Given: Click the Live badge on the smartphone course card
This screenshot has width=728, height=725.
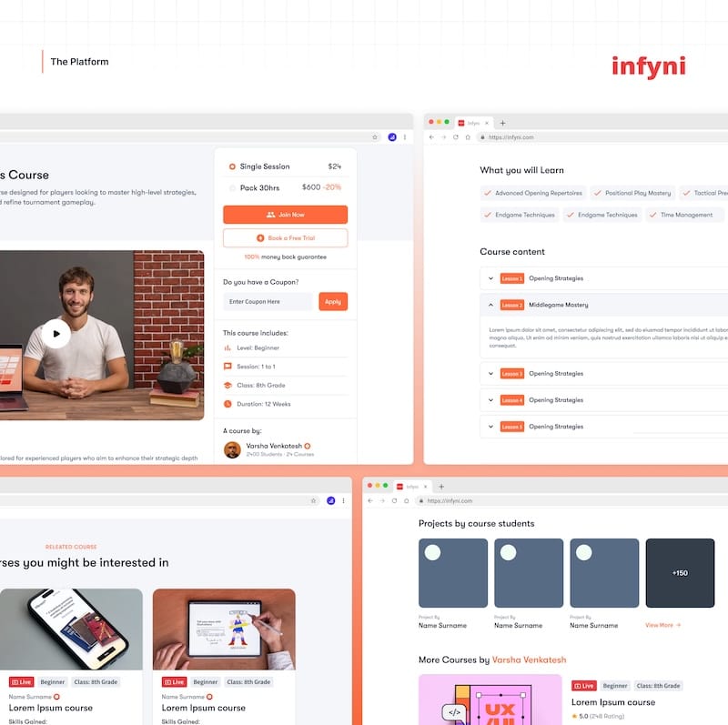Looking at the screenshot, I should tap(21, 682).
